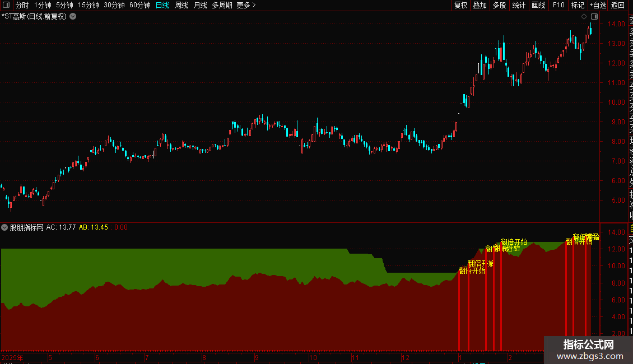The image size is (633, 364).
Task: Select the 5分钟 period tab
Action: (x=64, y=5)
